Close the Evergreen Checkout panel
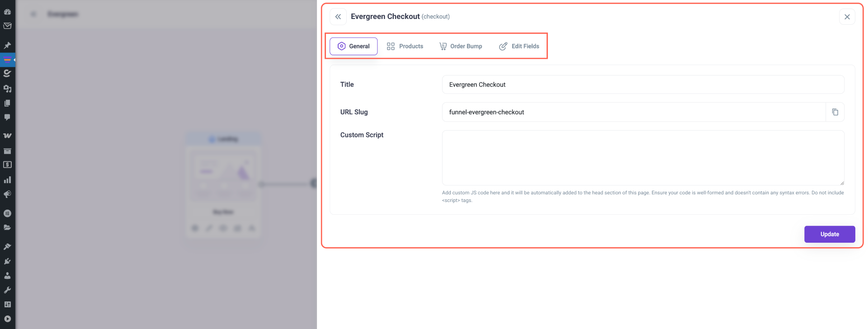This screenshot has height=329, width=868. click(x=847, y=17)
